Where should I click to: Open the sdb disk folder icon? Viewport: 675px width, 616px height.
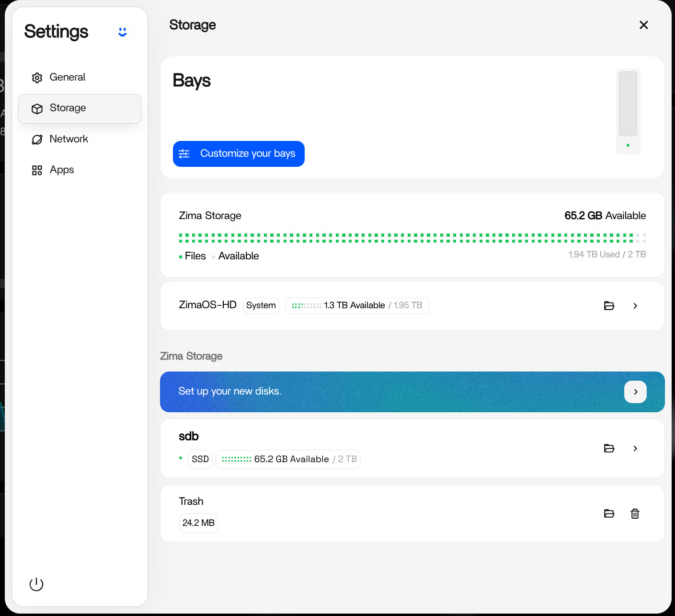pos(609,448)
